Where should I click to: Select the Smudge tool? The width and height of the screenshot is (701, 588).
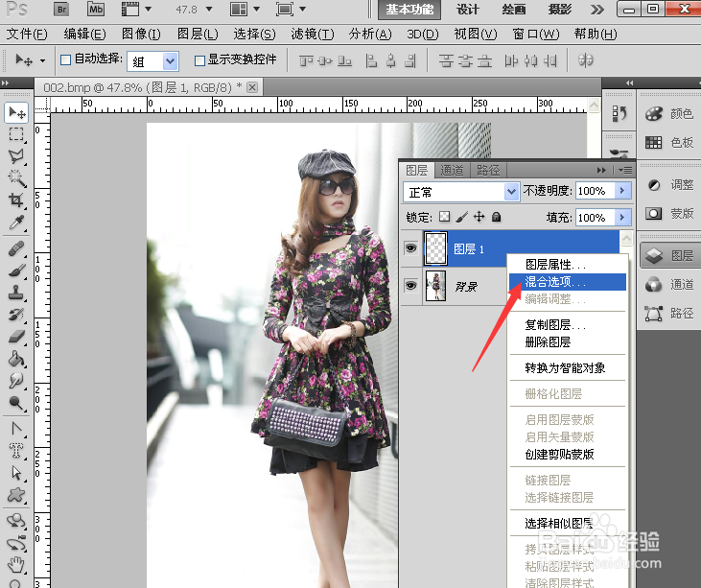(16, 381)
